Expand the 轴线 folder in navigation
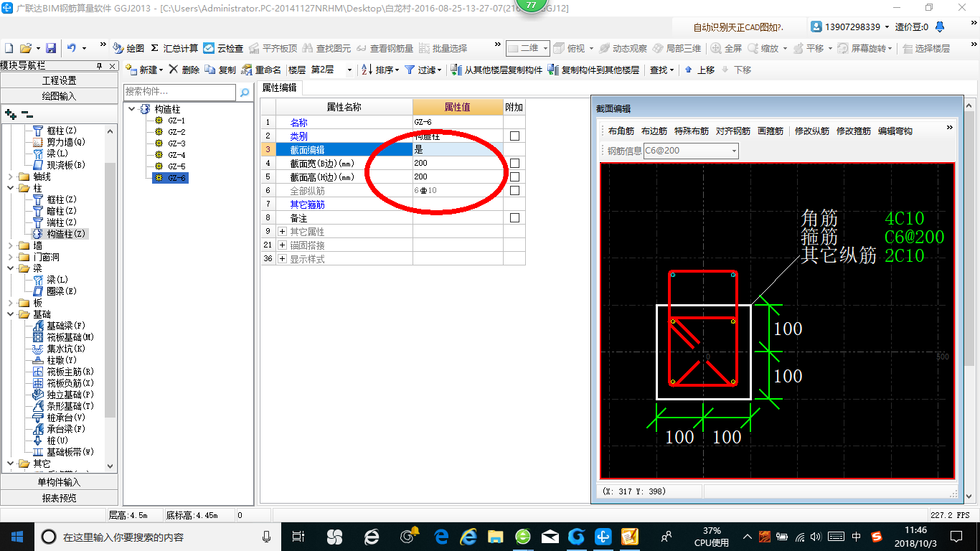This screenshot has width=980, height=551. [x=10, y=176]
